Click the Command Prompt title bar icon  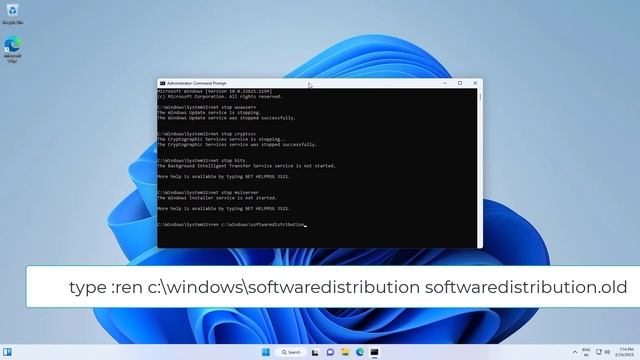(x=162, y=83)
